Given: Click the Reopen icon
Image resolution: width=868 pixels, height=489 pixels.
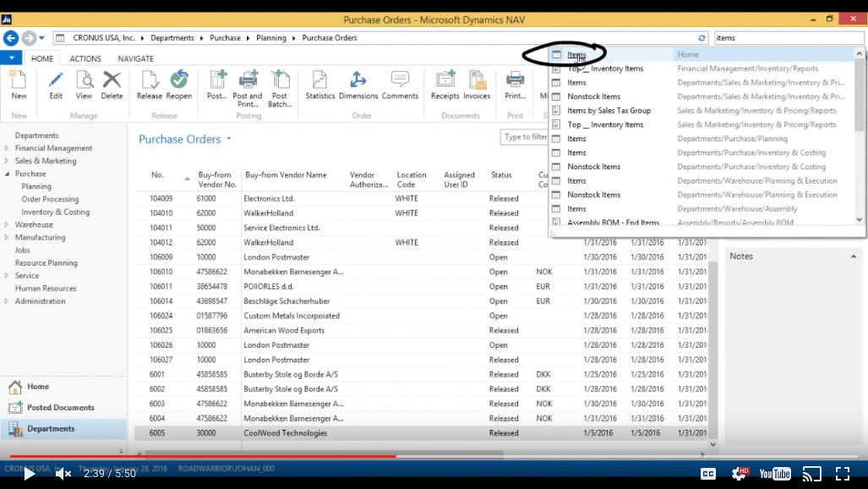Looking at the screenshot, I should pyautogui.click(x=179, y=80).
